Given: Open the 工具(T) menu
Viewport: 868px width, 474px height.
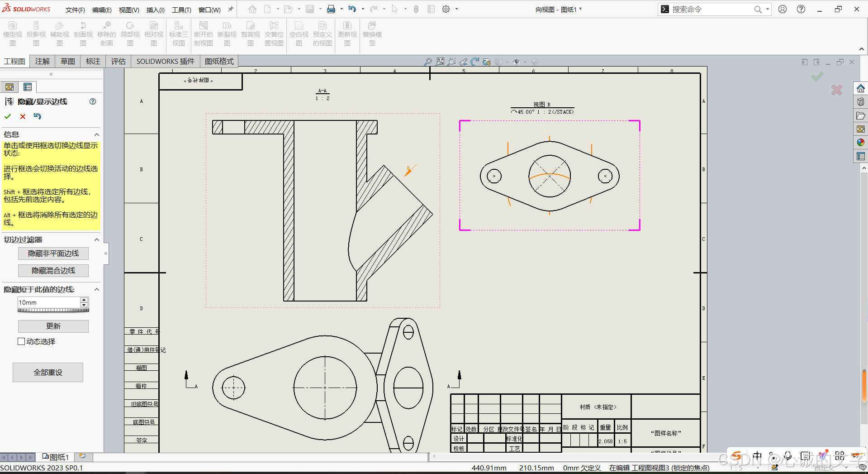Looking at the screenshot, I should [181, 10].
